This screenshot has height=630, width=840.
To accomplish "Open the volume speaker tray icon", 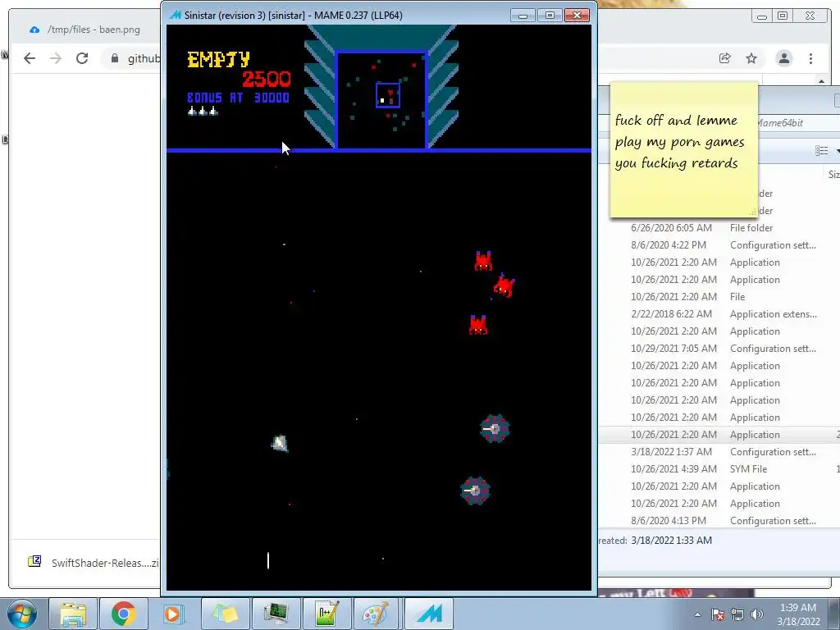I will (757, 614).
